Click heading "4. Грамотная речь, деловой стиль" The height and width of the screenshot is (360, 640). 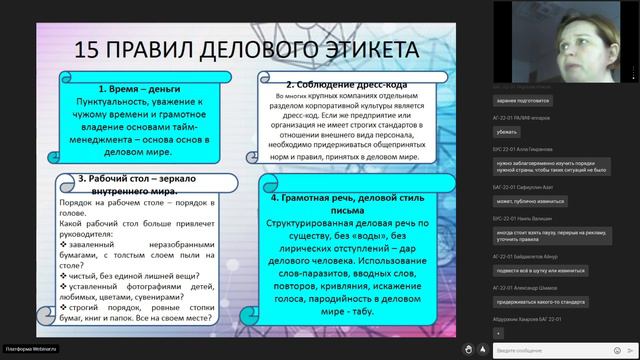(347, 198)
